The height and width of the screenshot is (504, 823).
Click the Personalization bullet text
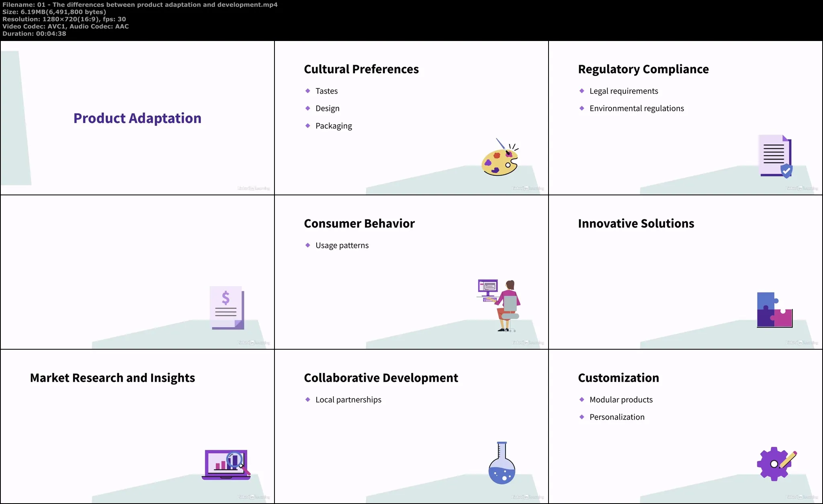pos(617,417)
